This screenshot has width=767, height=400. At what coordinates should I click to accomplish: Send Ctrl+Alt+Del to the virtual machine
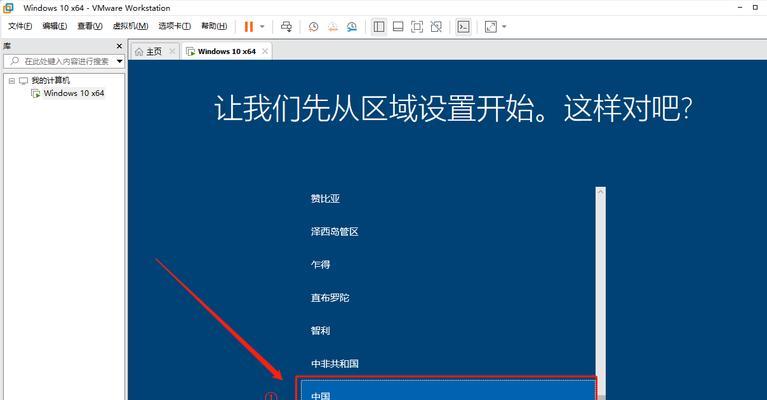[x=287, y=26]
